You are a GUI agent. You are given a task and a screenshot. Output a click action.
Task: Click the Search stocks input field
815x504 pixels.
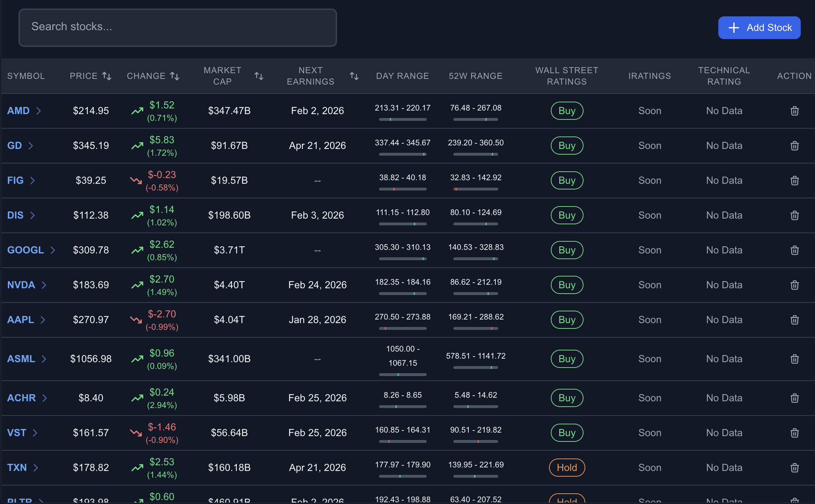[x=177, y=27]
